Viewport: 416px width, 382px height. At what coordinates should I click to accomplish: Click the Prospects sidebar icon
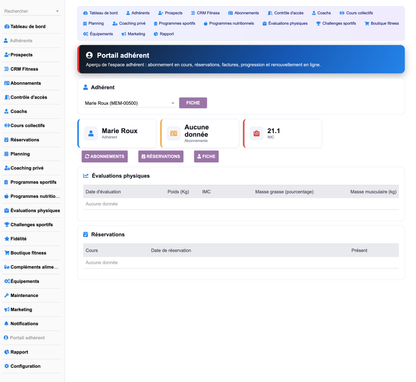click(x=6, y=55)
